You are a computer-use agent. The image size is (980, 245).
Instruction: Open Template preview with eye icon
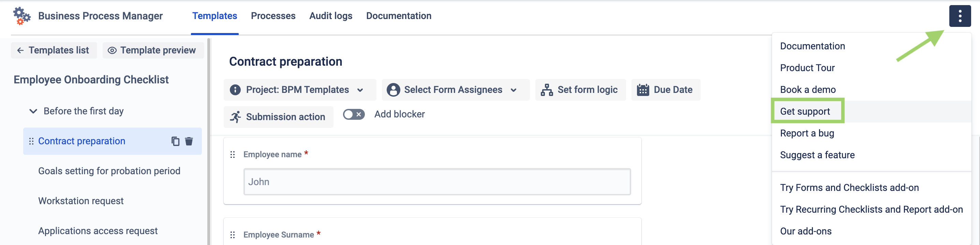point(152,50)
